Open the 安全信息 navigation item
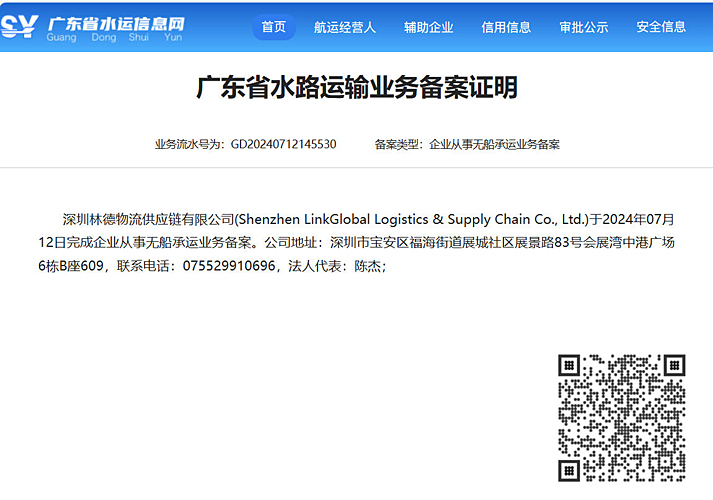 click(x=661, y=27)
